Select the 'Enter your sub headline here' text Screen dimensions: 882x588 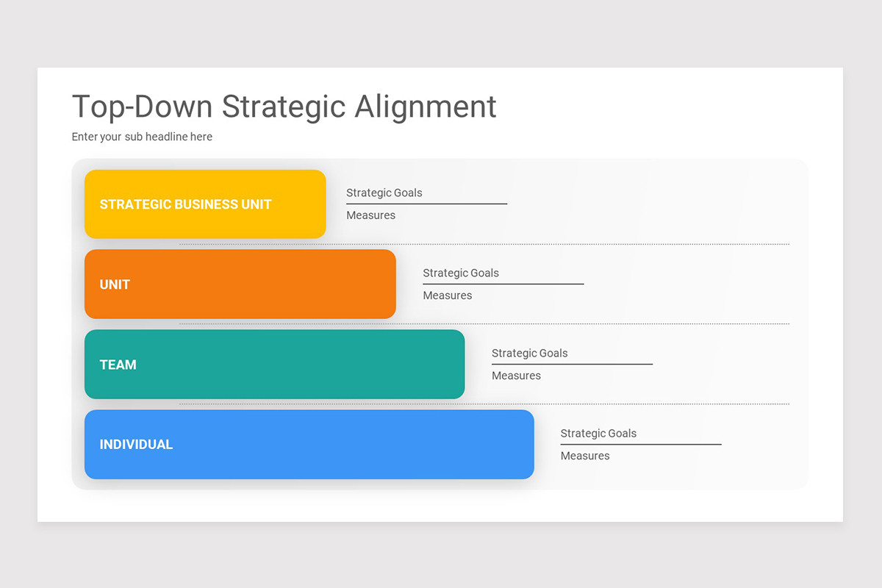(141, 137)
